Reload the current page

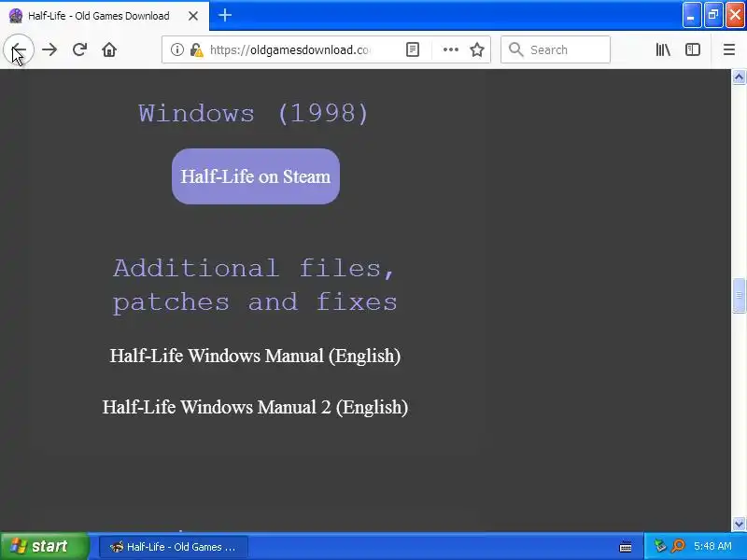(79, 49)
